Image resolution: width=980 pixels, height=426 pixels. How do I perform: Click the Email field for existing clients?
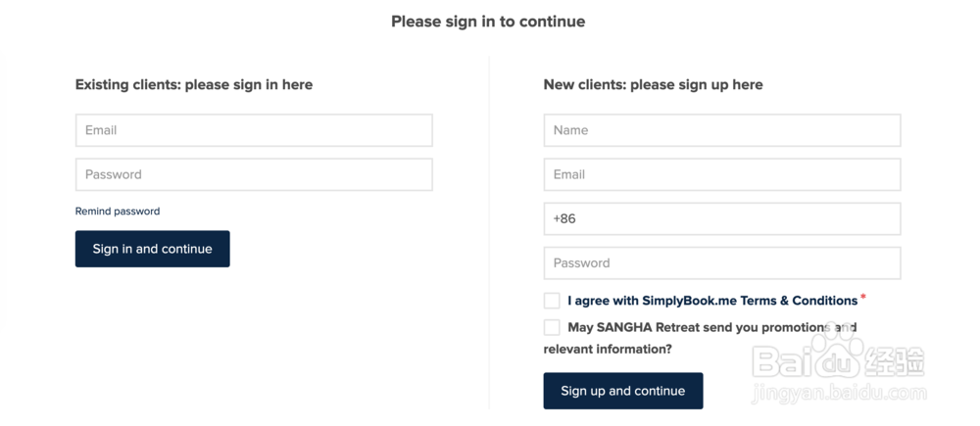pyautogui.click(x=254, y=130)
